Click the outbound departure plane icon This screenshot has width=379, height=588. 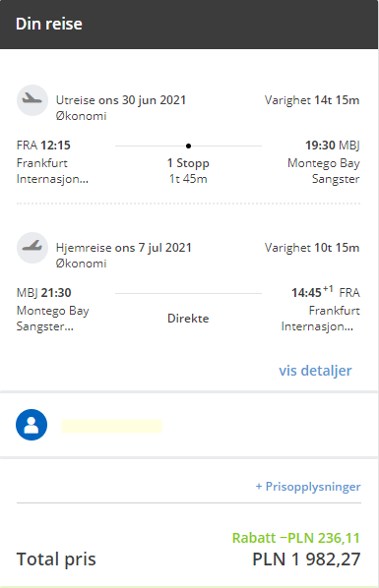click(x=32, y=100)
